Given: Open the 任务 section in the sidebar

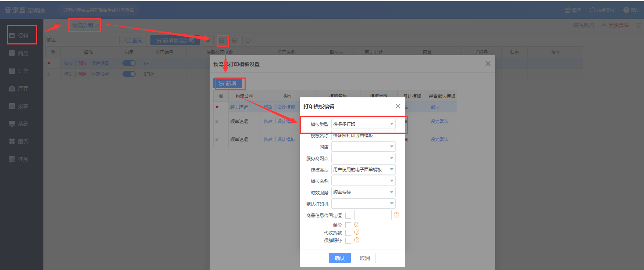Looking at the screenshot, I should coord(19,159).
